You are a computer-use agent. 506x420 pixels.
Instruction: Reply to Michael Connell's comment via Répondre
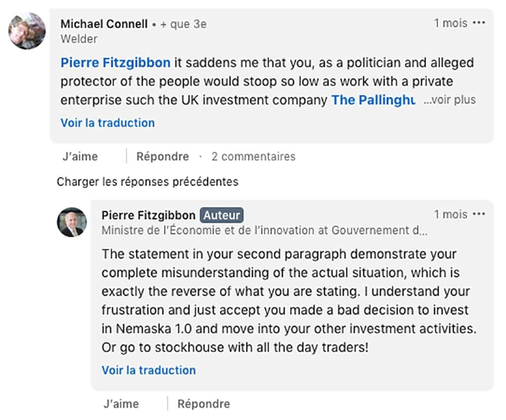(x=162, y=156)
